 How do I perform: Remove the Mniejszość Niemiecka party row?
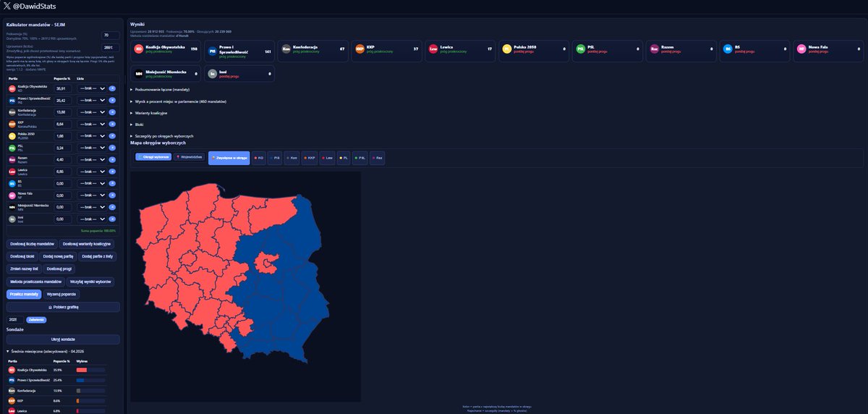point(112,207)
